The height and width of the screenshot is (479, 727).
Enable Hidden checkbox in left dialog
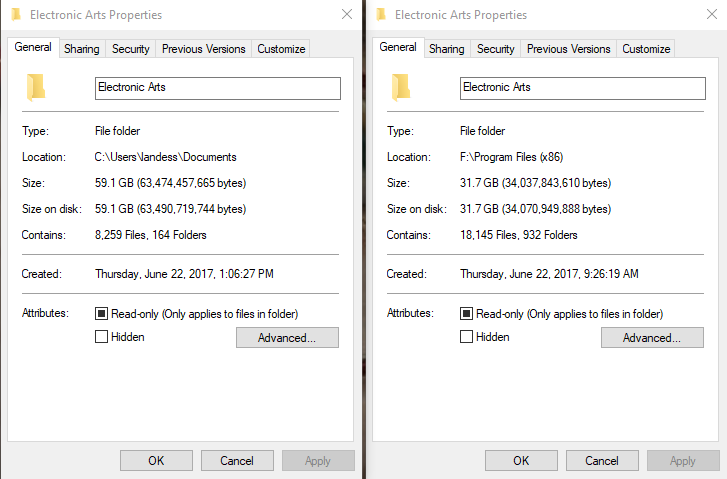(x=101, y=336)
